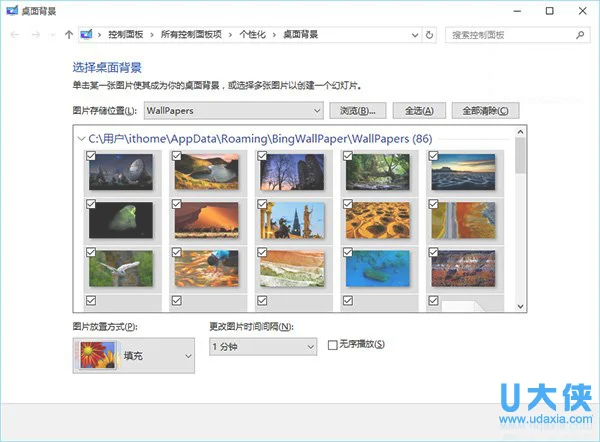This screenshot has height=442, width=600.
Task: Click the 全部清除(C) button
Action: [x=485, y=111]
